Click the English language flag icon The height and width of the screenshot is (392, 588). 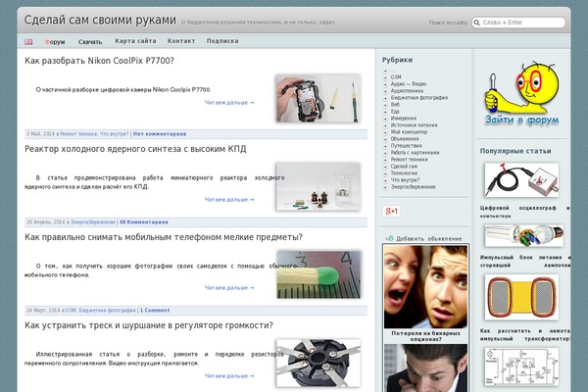pos(28,41)
